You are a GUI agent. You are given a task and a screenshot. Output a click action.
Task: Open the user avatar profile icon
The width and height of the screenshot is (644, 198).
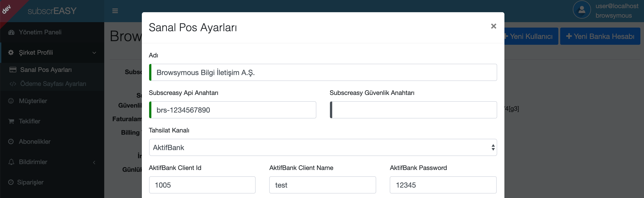581,10
